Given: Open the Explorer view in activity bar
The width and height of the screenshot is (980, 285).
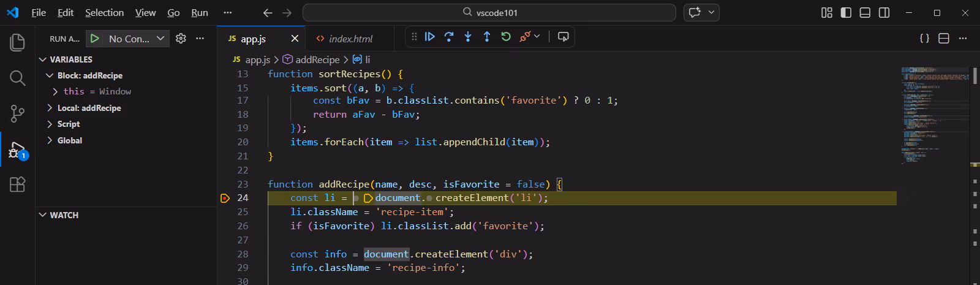Looking at the screenshot, I should click(x=17, y=42).
